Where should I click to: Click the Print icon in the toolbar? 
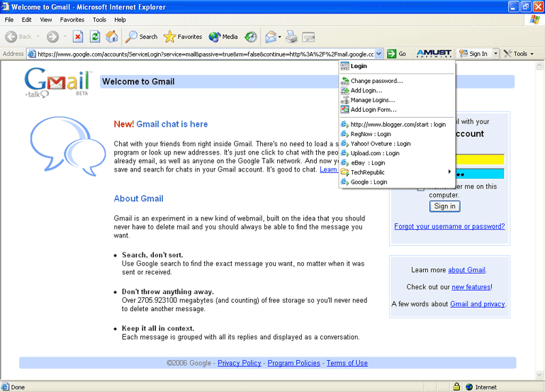pos(292,37)
